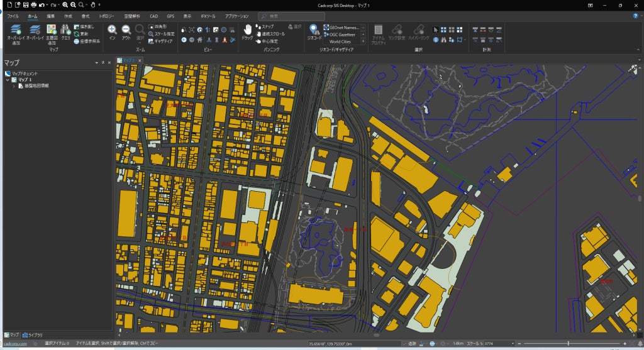Zoom out with the アウト magnifier icon
Viewport: 644px width, 350px height.
[126, 30]
